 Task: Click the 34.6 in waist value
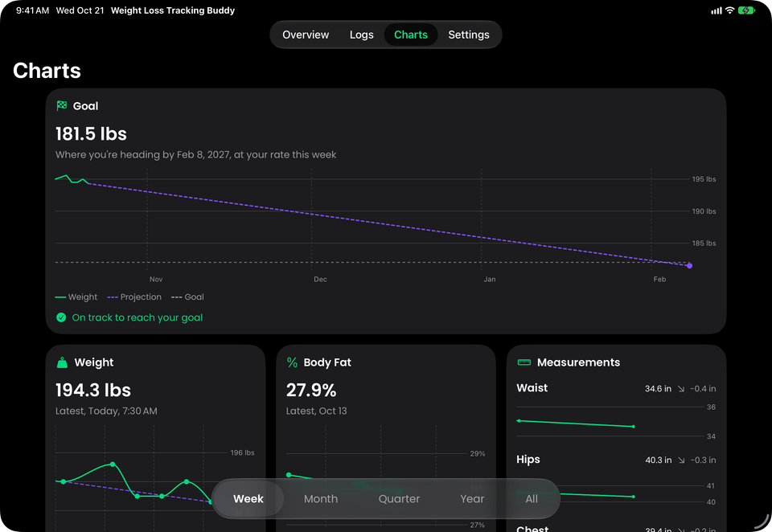coord(659,389)
